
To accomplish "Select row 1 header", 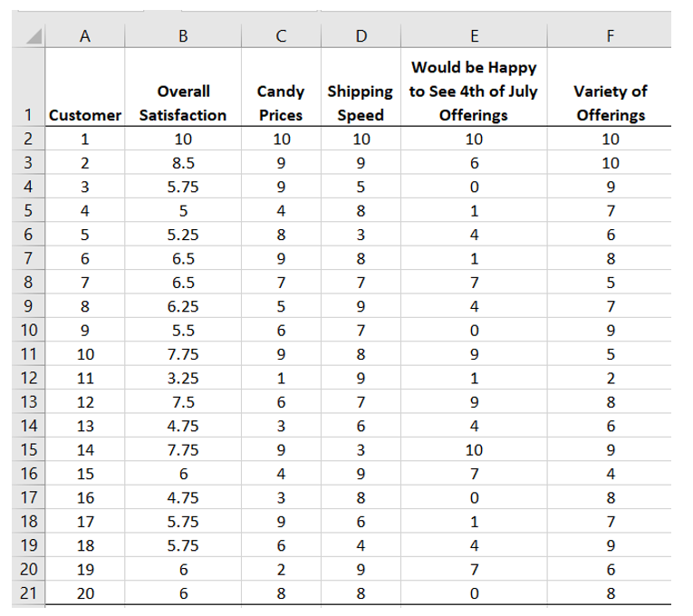I will coord(29,87).
